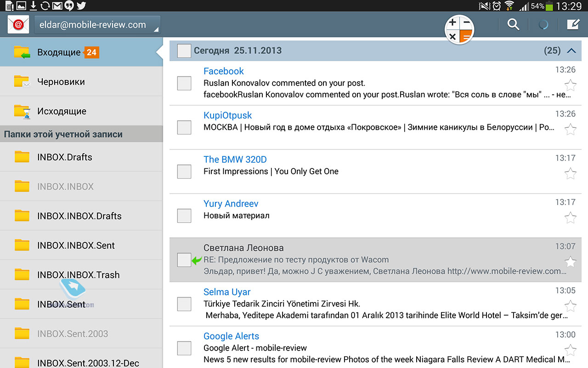This screenshot has height=368, width=588.
Task: Select the INBOX.INBOX.Sent folder
Action: pyautogui.click(x=81, y=245)
